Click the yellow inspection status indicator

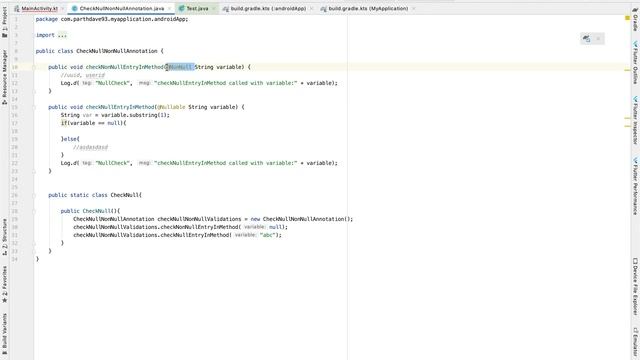[x=627, y=18]
